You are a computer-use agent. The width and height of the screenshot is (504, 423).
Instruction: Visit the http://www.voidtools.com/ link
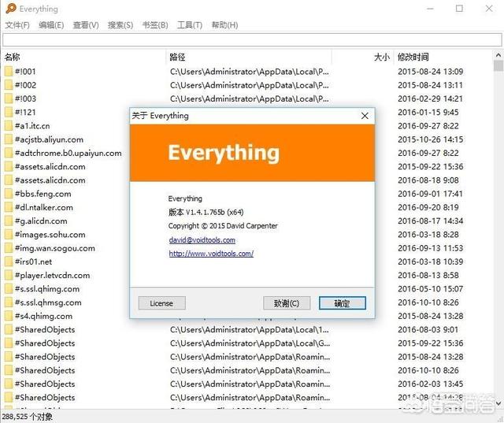coord(211,254)
